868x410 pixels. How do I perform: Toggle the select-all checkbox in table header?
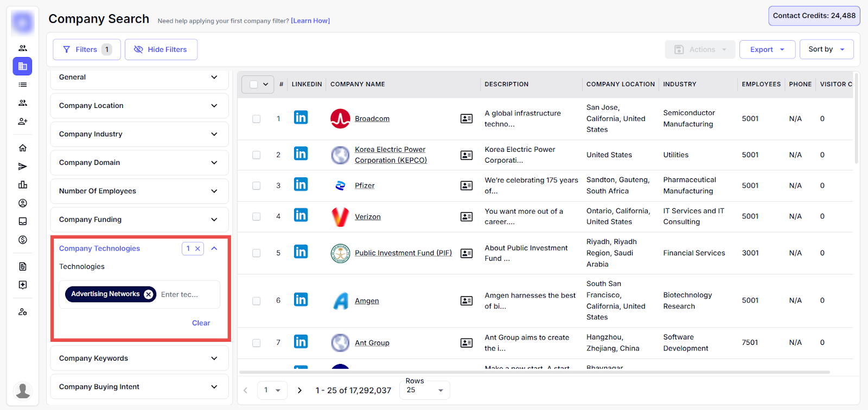pyautogui.click(x=253, y=85)
